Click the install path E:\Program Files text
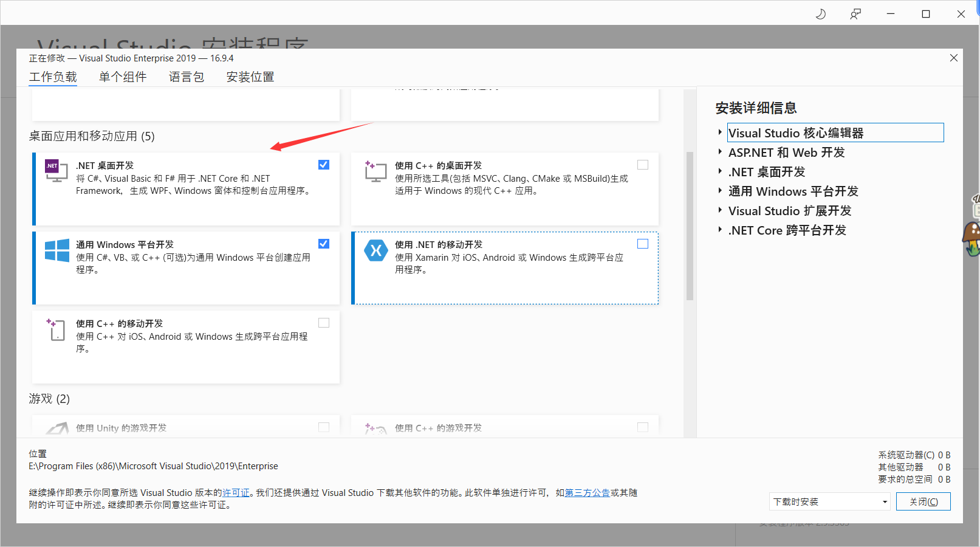The height and width of the screenshot is (547, 980). coord(154,466)
